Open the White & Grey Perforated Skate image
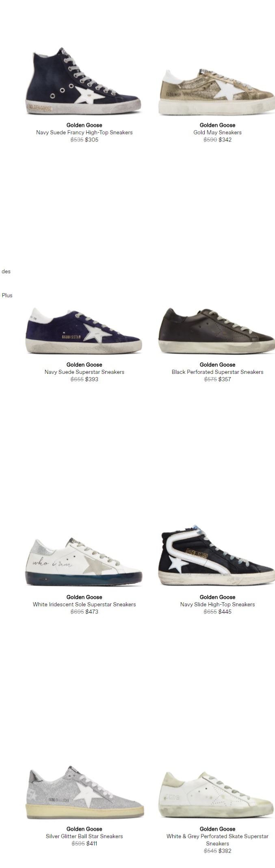 point(217,795)
